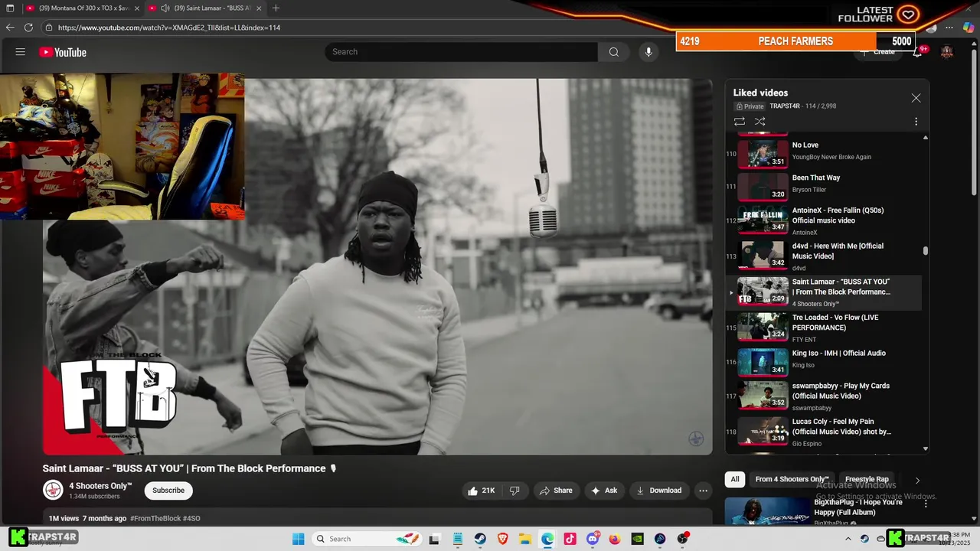980x551 pixels.
Task: Open options for BigXthaPlug video
Action: 926,504
